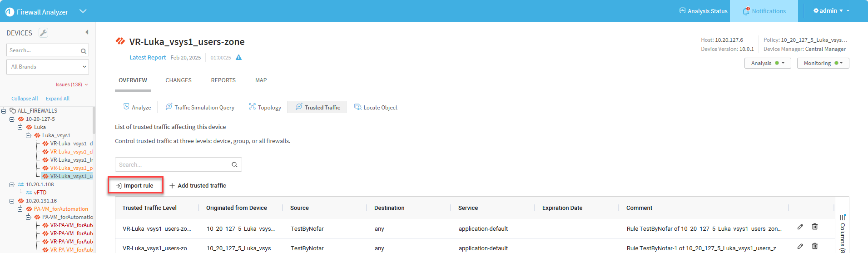This screenshot has width=868, height=253.
Task: Click the devices Search field
Action: pos(43,50)
